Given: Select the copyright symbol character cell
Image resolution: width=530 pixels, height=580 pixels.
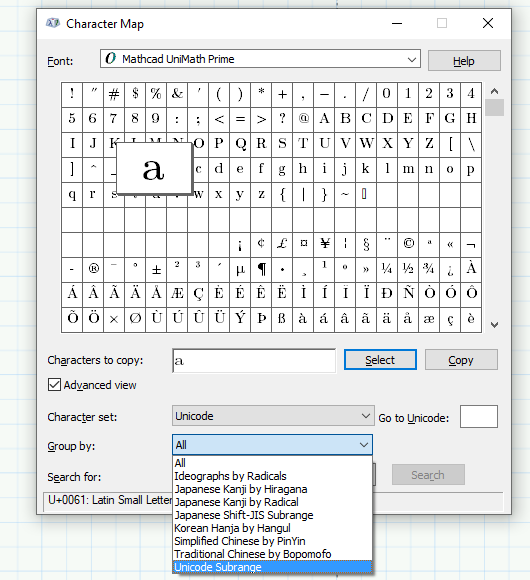Looking at the screenshot, I should (408, 244).
